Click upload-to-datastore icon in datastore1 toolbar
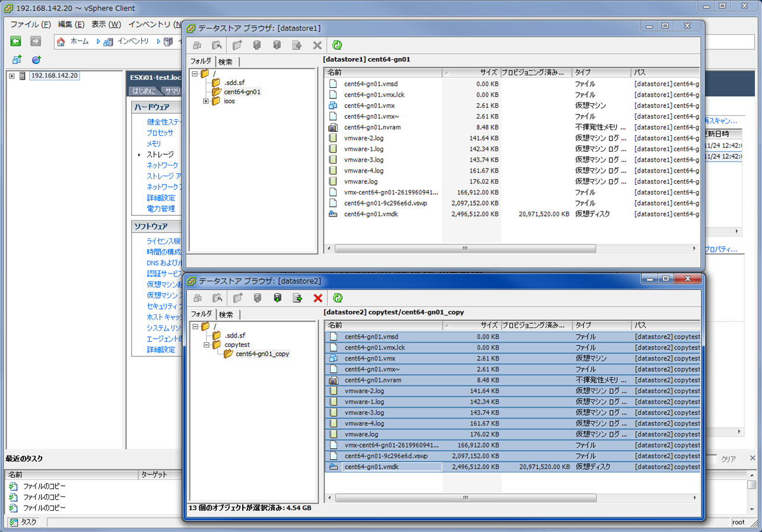 point(256,45)
